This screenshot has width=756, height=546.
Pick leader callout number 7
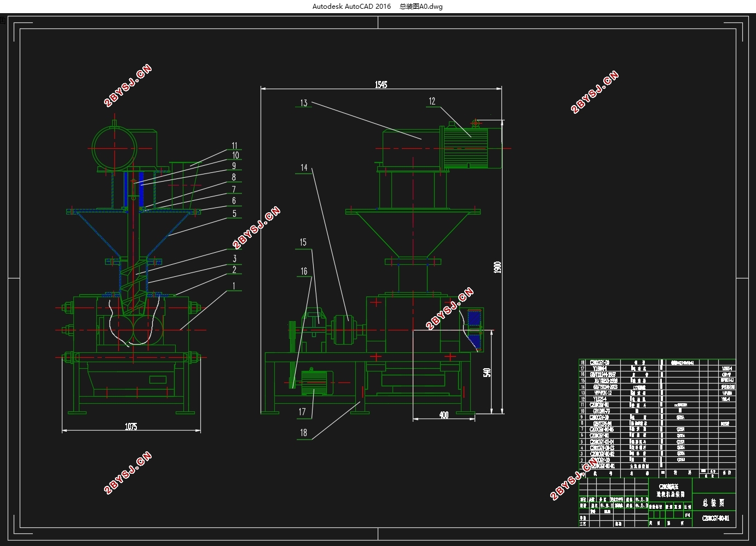(234, 189)
